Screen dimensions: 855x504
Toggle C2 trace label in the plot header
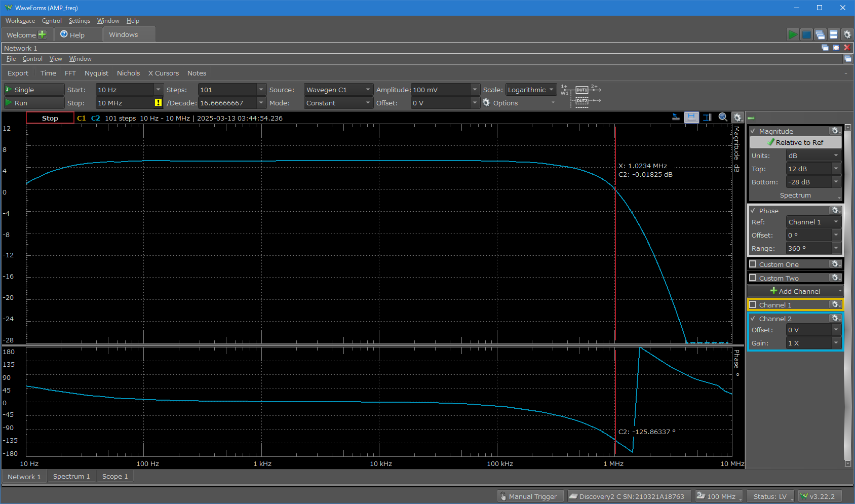tap(96, 118)
